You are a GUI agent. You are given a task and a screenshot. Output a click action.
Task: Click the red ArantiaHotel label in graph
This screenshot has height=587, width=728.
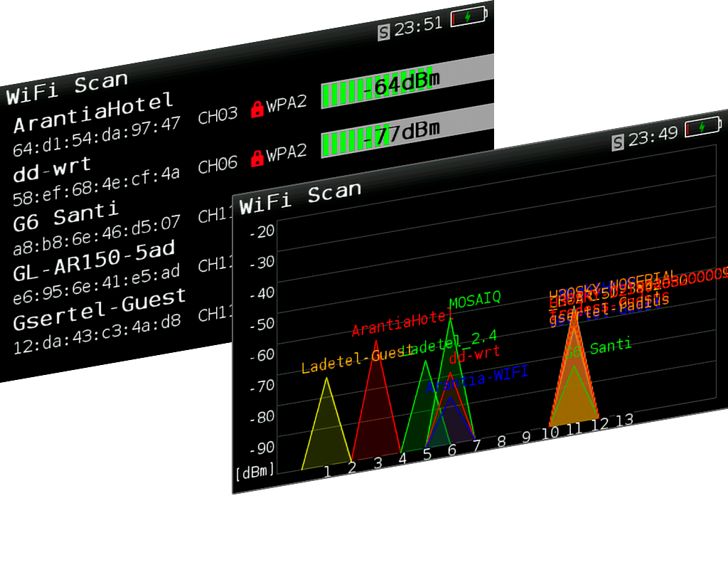pyautogui.click(x=402, y=324)
